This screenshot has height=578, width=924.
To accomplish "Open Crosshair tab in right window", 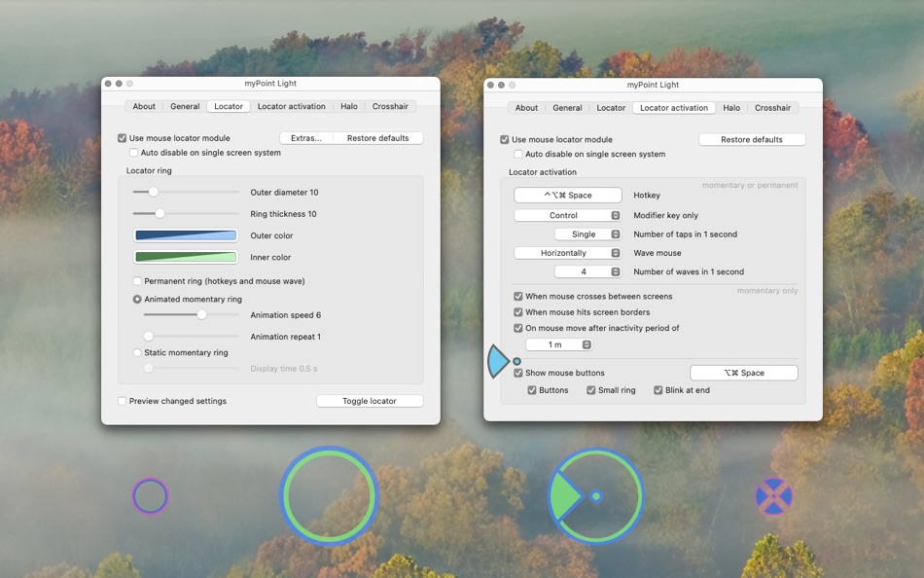I will tap(772, 107).
